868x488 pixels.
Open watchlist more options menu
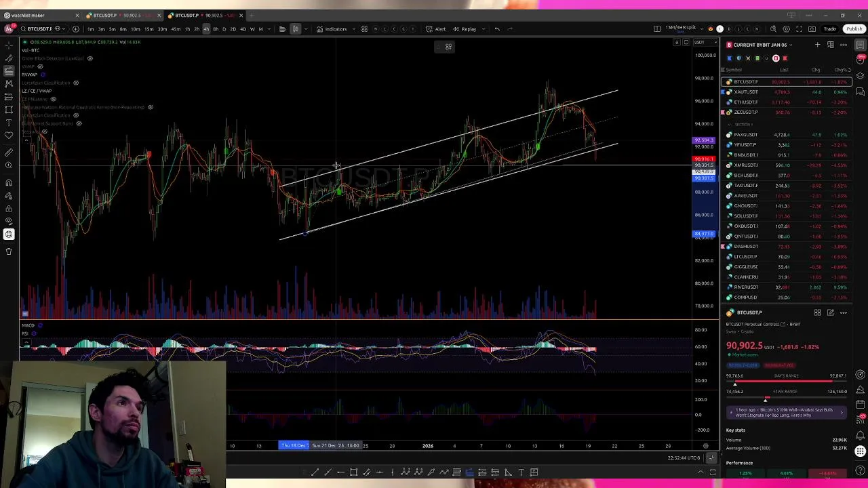(844, 45)
